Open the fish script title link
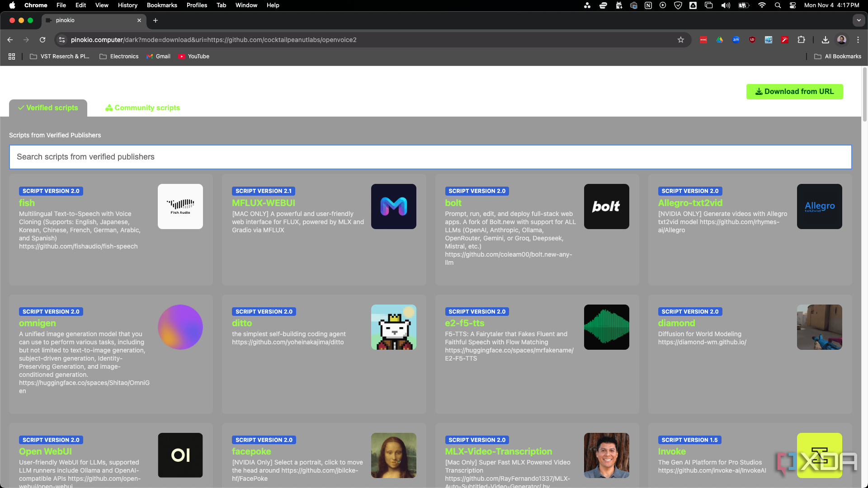868x488 pixels. point(27,203)
